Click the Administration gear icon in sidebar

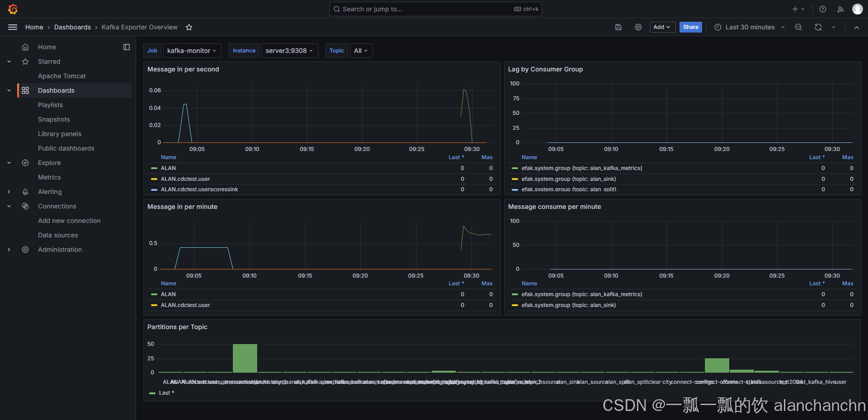25,250
